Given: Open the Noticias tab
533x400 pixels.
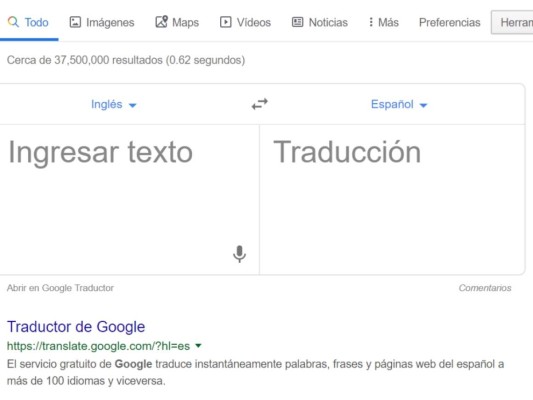Looking at the screenshot, I should click(x=320, y=22).
